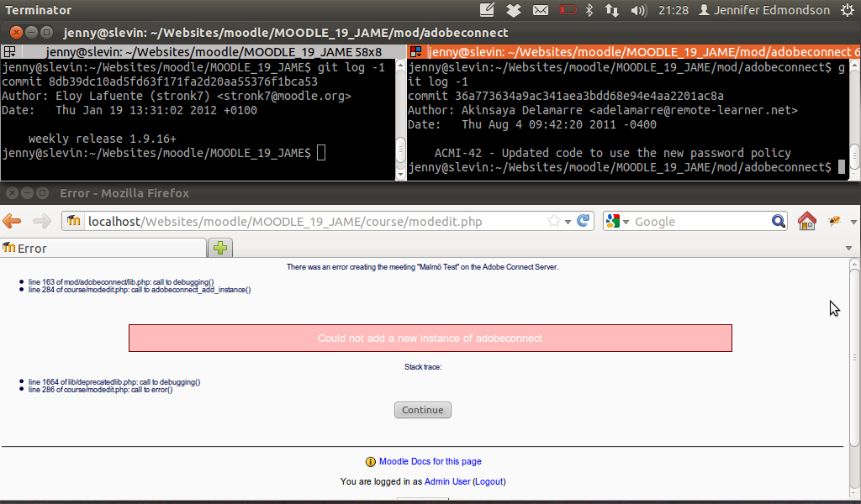The width and height of the screenshot is (861, 504).
Task: Click the notes pen icon in top panel
Action: click(x=487, y=10)
